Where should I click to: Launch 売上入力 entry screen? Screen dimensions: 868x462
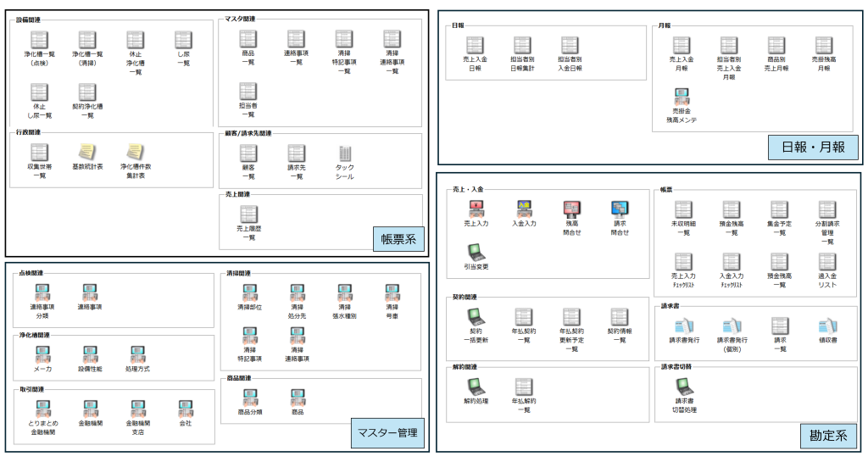(x=476, y=209)
